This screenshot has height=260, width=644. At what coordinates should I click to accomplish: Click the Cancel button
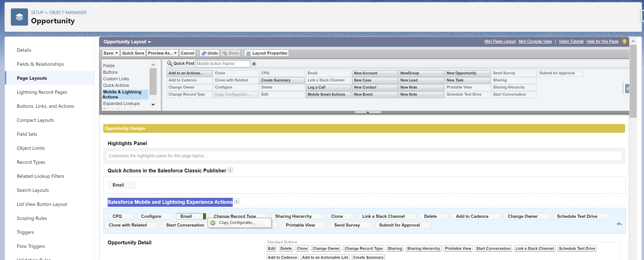[187, 53]
